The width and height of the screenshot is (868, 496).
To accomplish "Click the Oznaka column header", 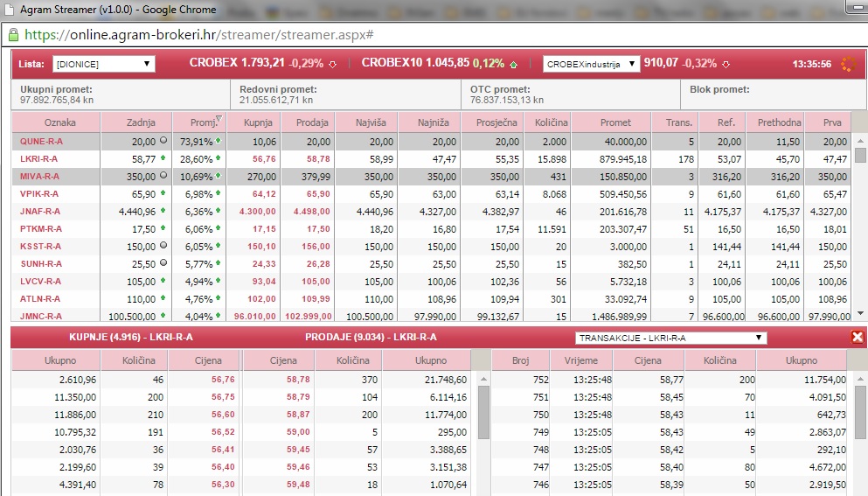I will [60, 123].
